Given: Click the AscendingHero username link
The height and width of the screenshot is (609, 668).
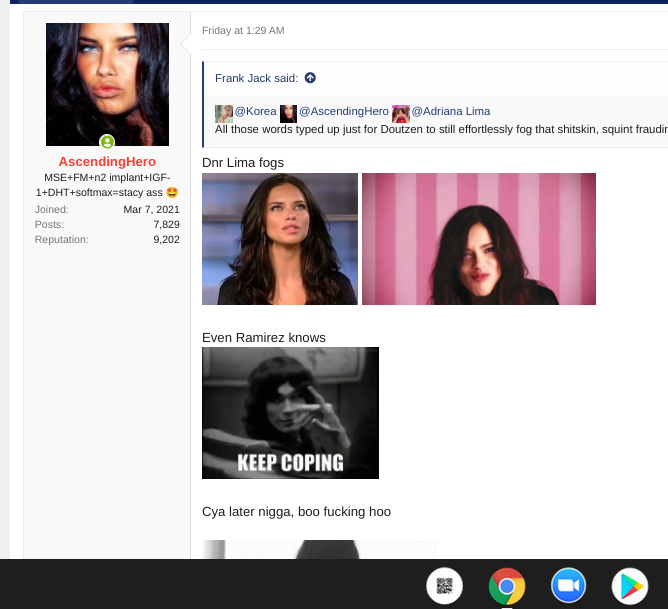Looking at the screenshot, I should [107, 162].
